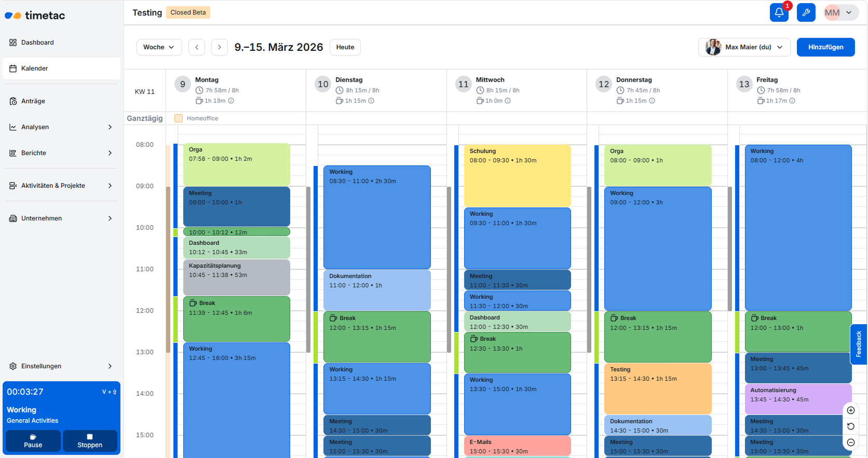This screenshot has height=458, width=868.
Task: Click the Hinzufügen button
Action: pos(825,47)
